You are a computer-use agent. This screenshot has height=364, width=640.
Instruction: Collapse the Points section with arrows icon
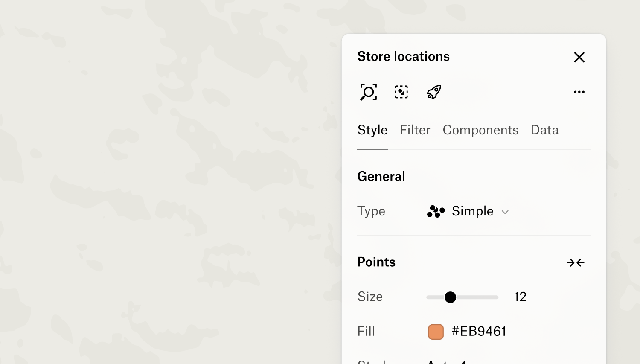575,263
